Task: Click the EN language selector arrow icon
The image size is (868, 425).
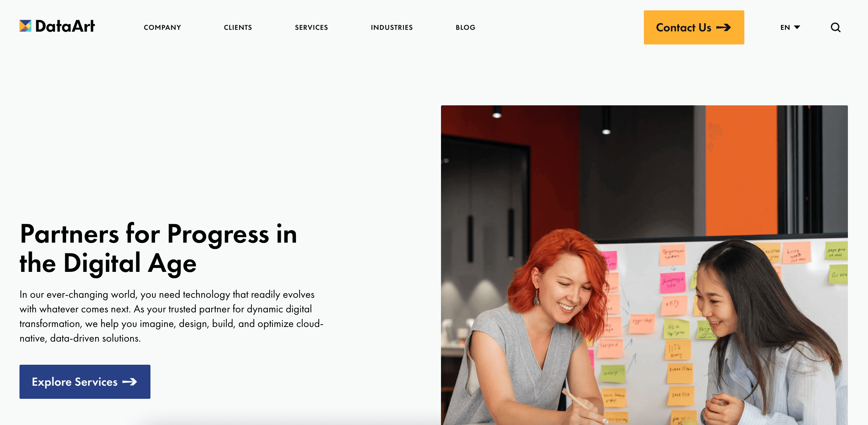Action: 797,27
